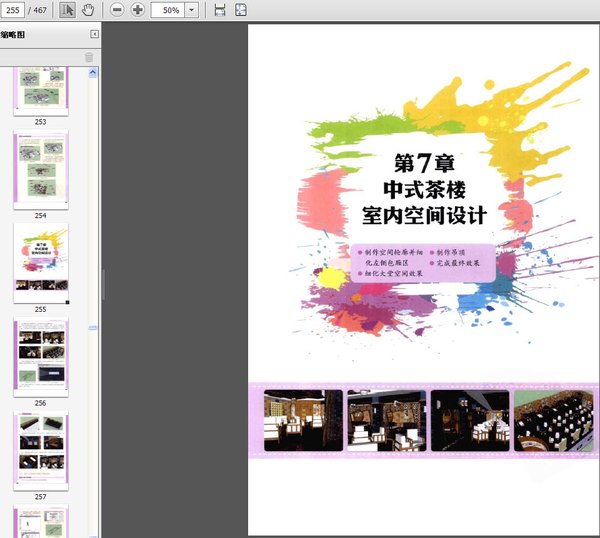Screen dimensions: 600x538
Task: Activate the Hand pan tool
Action: click(x=88, y=10)
